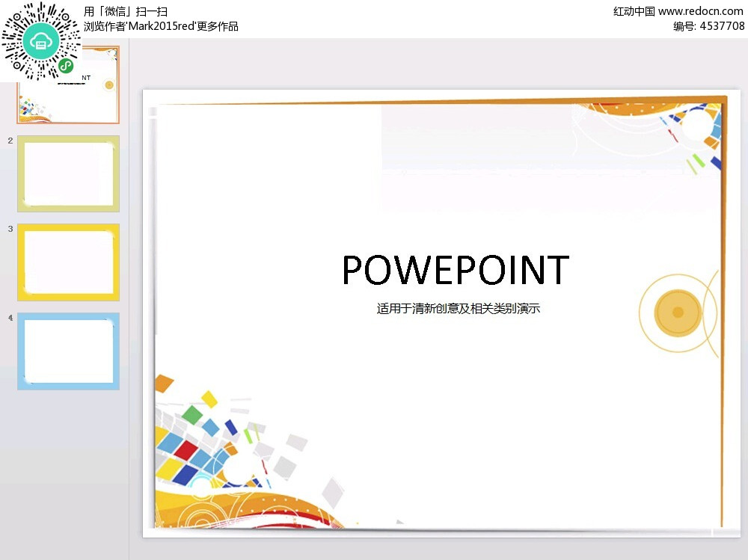748x560 pixels.
Task: Click the 编号: 4537708 ID text
Action: pos(708,26)
